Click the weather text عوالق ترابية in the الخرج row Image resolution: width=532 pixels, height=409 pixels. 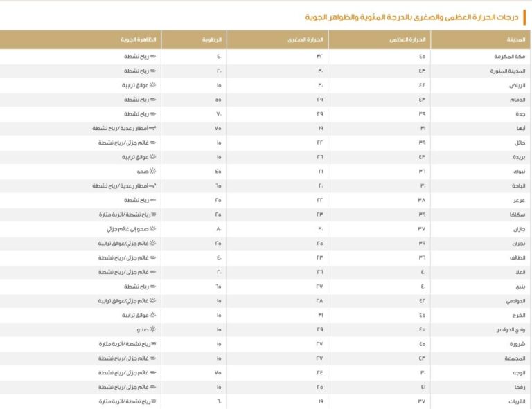click(135, 315)
